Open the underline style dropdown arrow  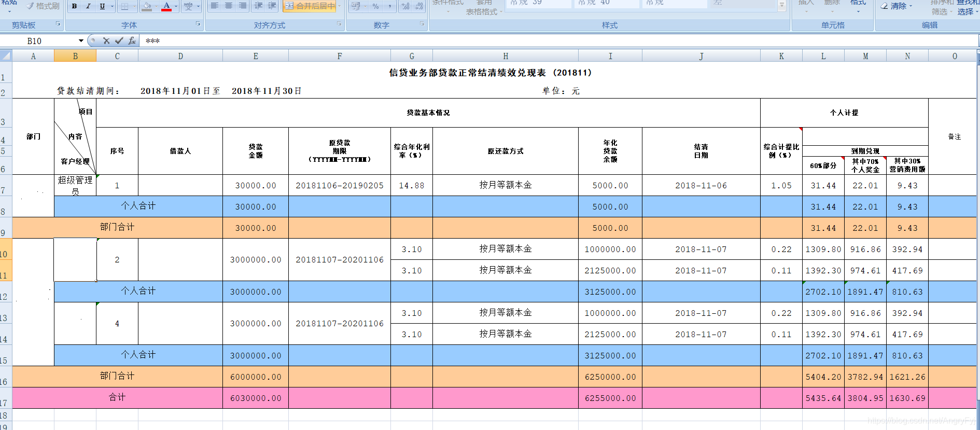click(x=112, y=6)
